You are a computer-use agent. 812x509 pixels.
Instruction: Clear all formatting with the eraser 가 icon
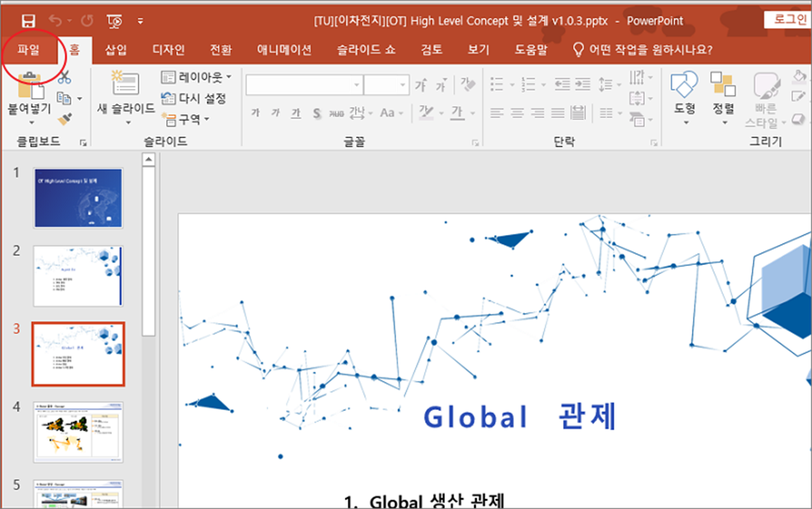[x=468, y=84]
